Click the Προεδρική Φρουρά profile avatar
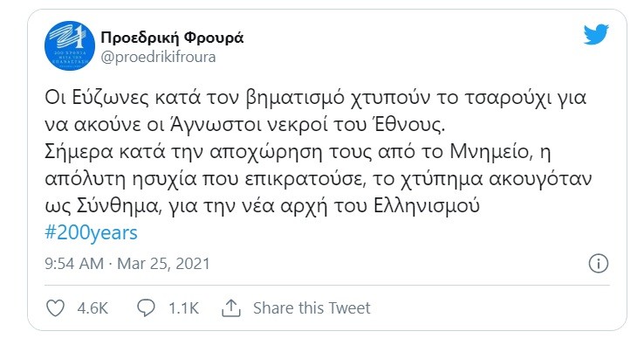The height and width of the screenshot is (359, 644). pyautogui.click(x=66, y=45)
